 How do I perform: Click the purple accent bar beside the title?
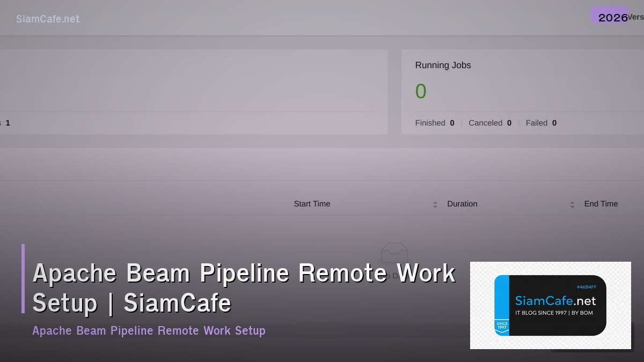(x=23, y=278)
